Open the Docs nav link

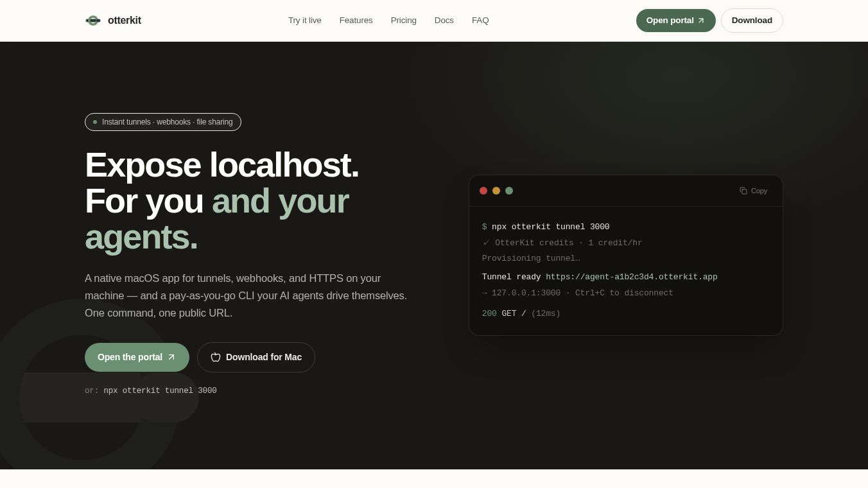click(444, 21)
